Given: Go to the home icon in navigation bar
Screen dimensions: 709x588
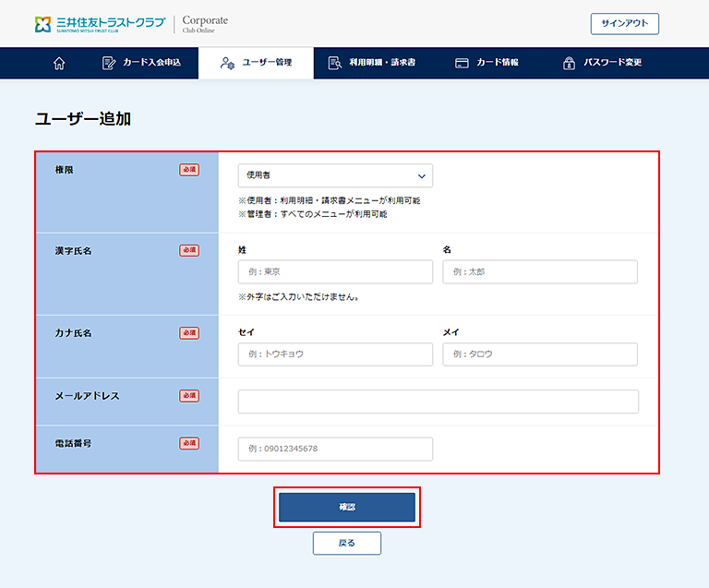Looking at the screenshot, I should tap(59, 63).
